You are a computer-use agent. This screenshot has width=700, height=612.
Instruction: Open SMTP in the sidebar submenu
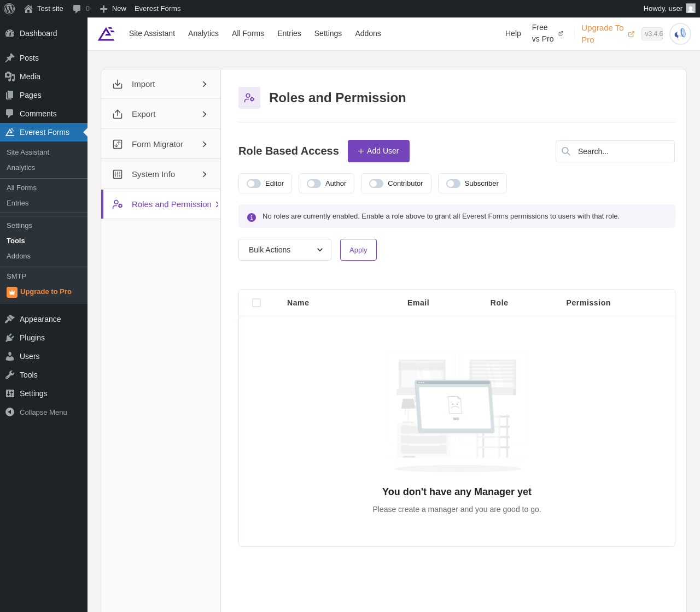pyautogui.click(x=16, y=276)
